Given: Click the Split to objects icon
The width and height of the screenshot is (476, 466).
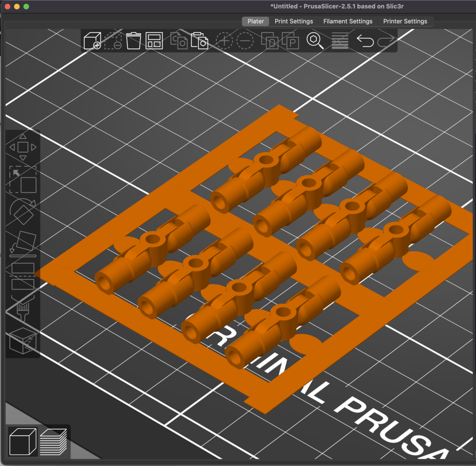Looking at the screenshot, I should pyautogui.click(x=270, y=41).
